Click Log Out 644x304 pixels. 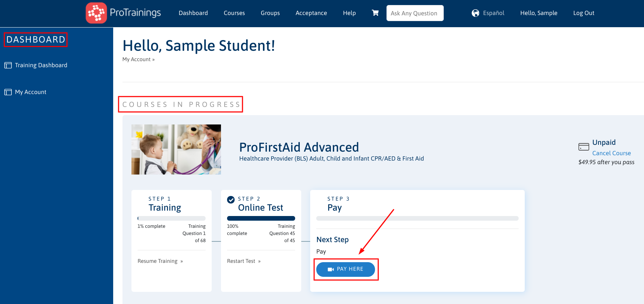(x=583, y=13)
